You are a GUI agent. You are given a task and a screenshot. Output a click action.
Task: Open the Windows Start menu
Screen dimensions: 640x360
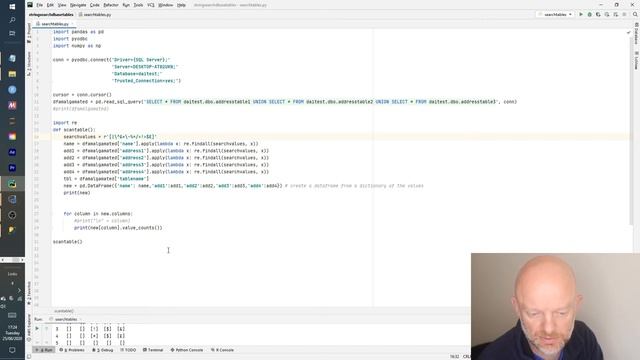12,6
